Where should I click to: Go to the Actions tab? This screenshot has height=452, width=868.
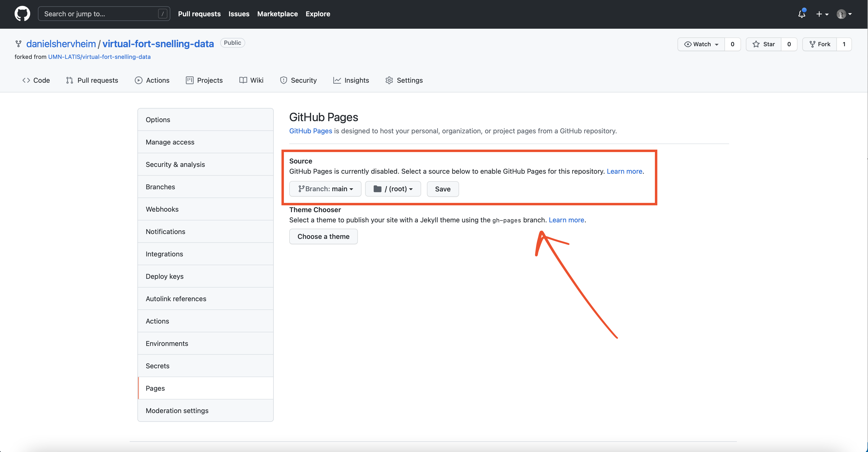click(152, 80)
